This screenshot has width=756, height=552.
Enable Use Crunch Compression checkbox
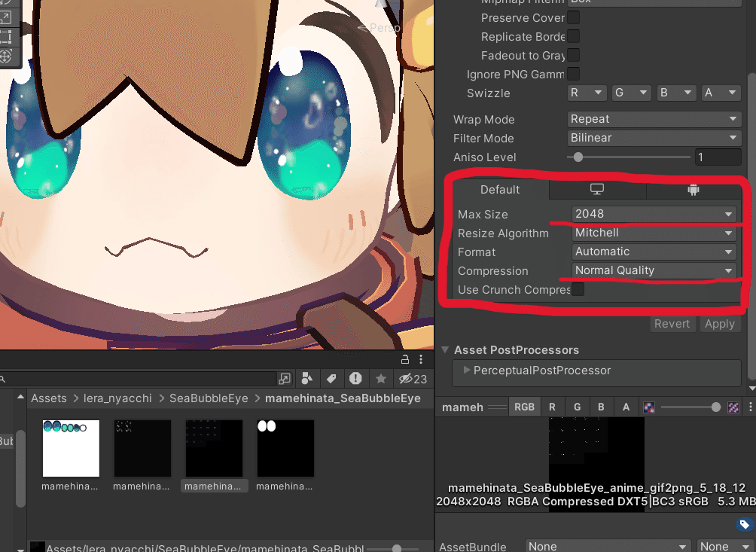pos(578,289)
